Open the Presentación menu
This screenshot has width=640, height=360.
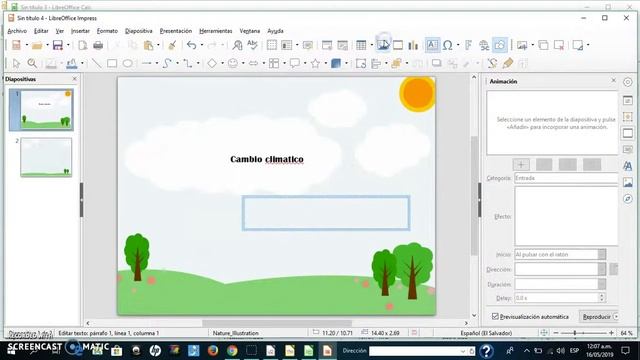point(176,31)
